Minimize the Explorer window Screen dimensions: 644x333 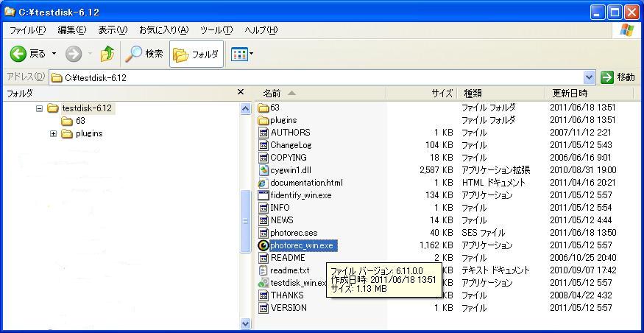[x=598, y=13]
